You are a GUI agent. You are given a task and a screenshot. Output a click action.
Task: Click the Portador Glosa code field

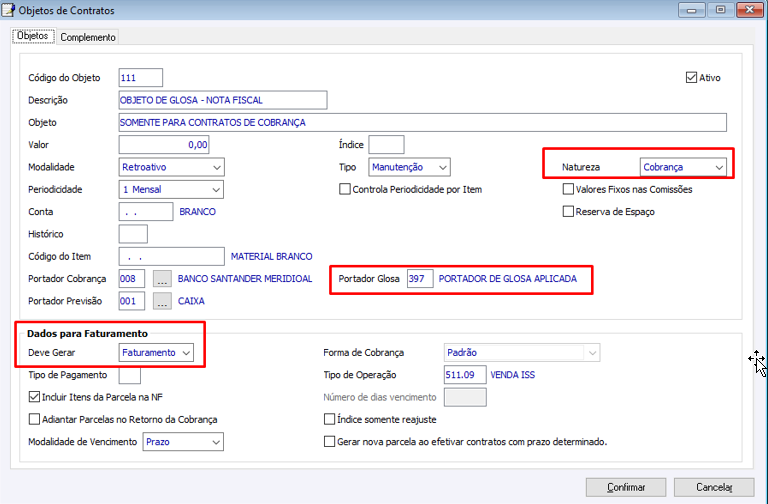point(420,279)
